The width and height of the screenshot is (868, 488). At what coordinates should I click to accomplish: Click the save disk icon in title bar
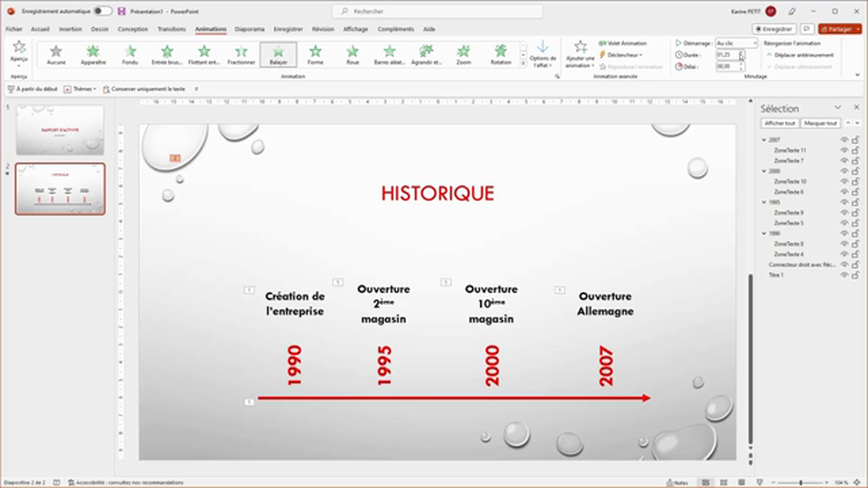[121, 12]
